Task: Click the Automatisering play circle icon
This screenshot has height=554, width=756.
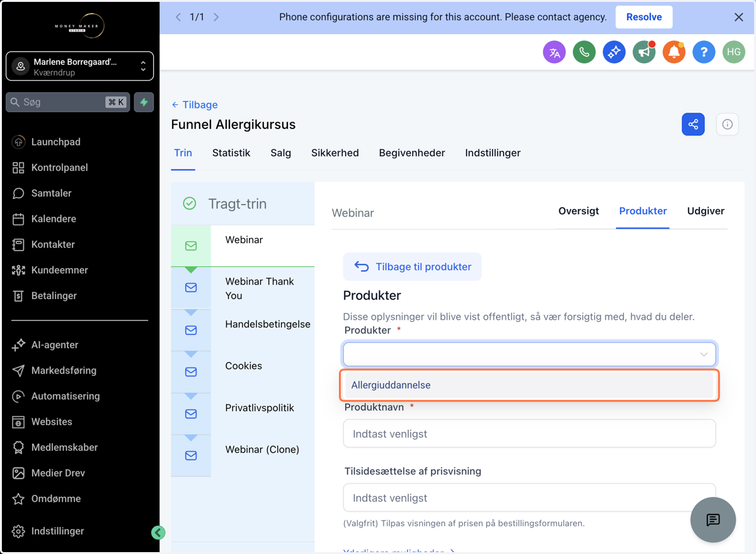Action: click(18, 396)
